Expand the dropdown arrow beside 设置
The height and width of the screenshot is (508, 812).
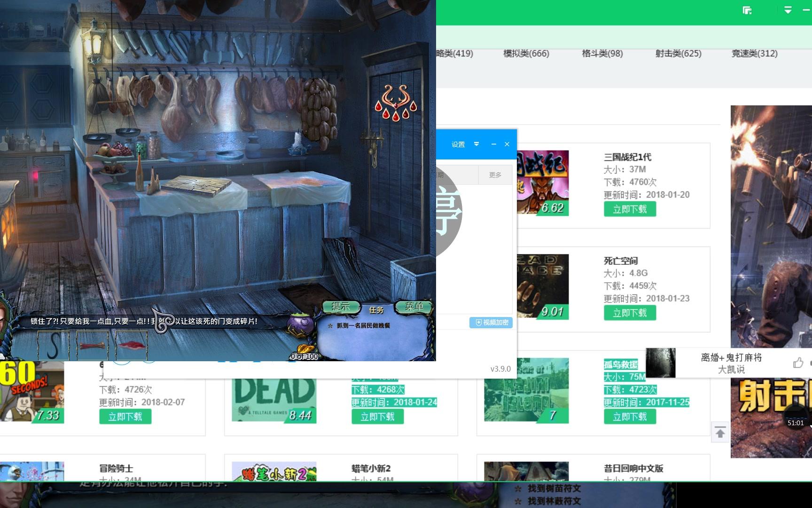476,144
